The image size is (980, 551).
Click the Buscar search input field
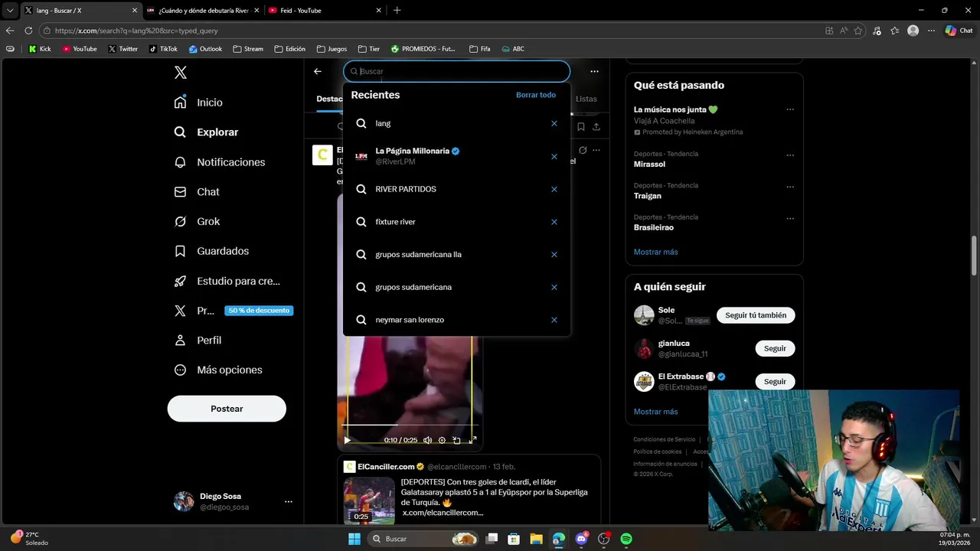click(x=457, y=71)
